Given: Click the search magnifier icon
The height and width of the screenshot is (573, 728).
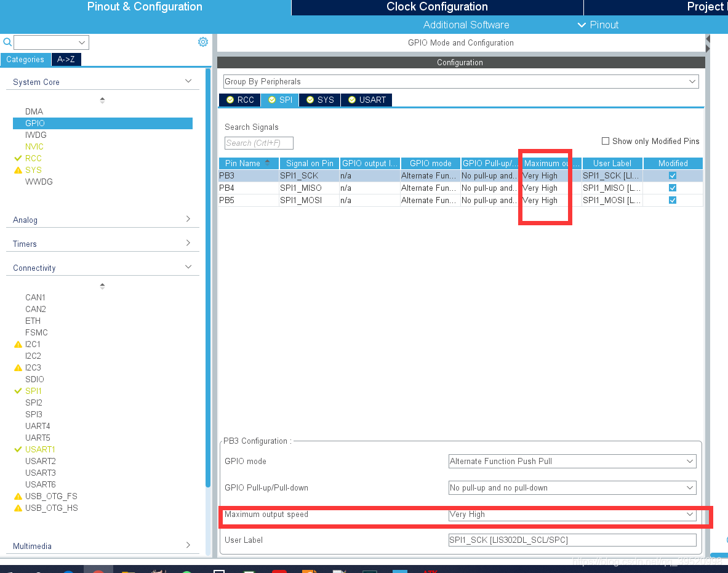Looking at the screenshot, I should 7,42.
